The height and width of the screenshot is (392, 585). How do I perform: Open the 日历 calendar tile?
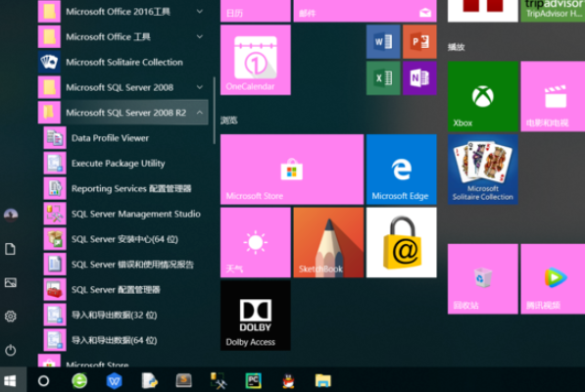click(x=256, y=11)
